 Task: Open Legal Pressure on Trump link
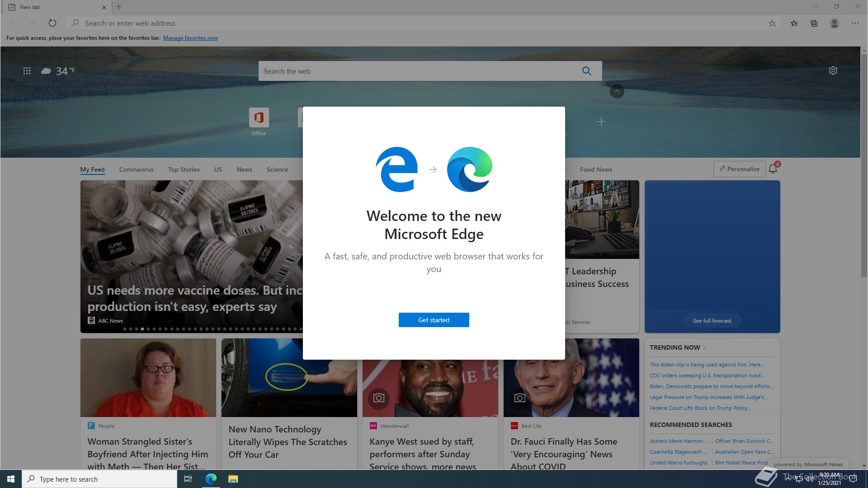point(708,397)
